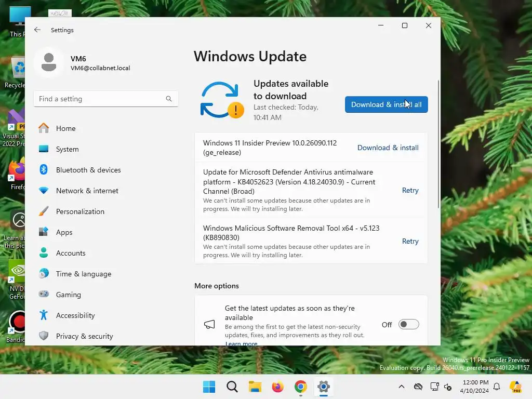Click the PRE preview tray icon
The image size is (532, 399).
[x=516, y=387]
